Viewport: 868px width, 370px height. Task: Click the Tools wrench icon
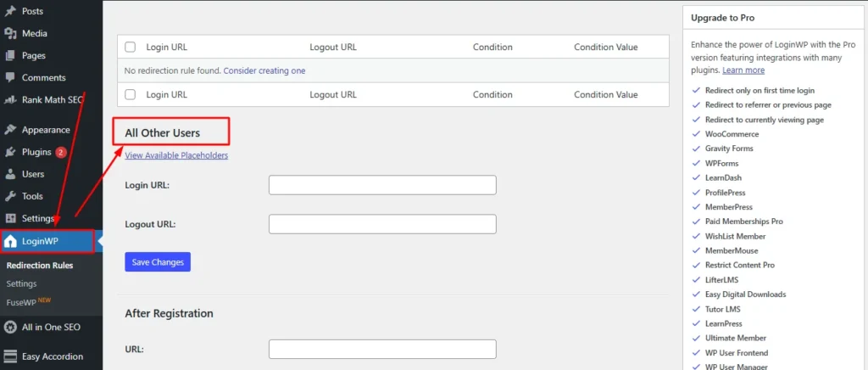pyautogui.click(x=10, y=196)
